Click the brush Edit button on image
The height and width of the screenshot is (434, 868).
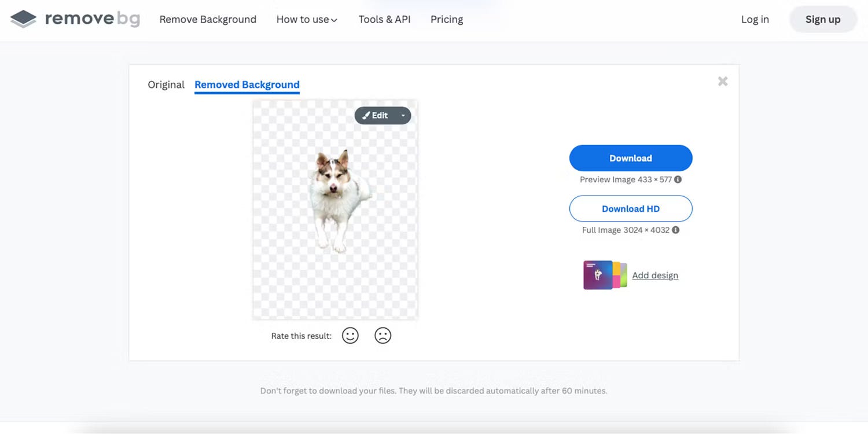click(x=375, y=115)
